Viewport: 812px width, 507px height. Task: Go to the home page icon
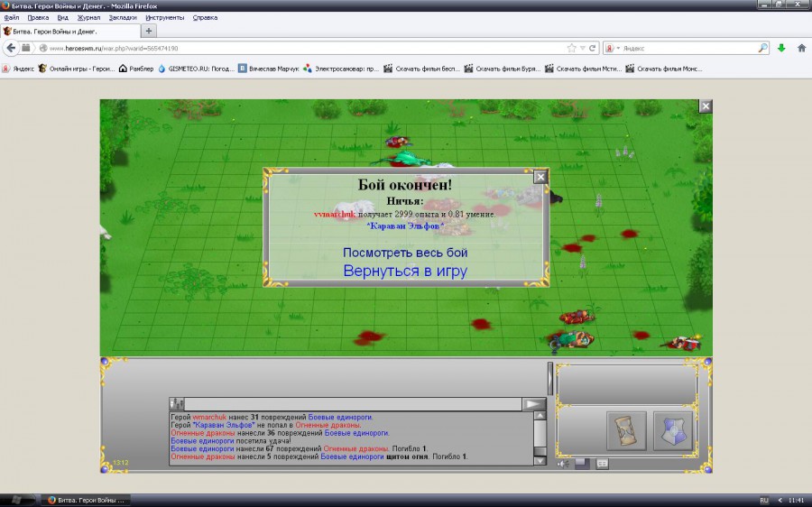tap(802, 48)
